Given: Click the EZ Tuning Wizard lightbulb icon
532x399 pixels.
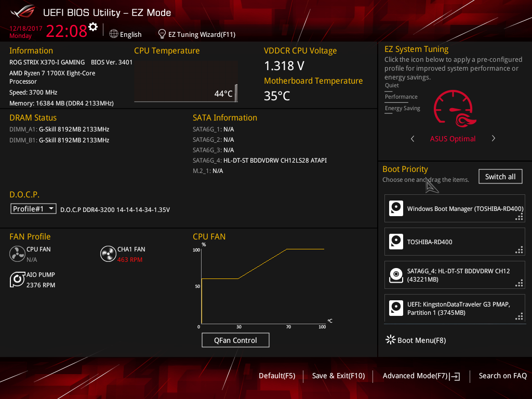Looking at the screenshot, I should [x=162, y=34].
